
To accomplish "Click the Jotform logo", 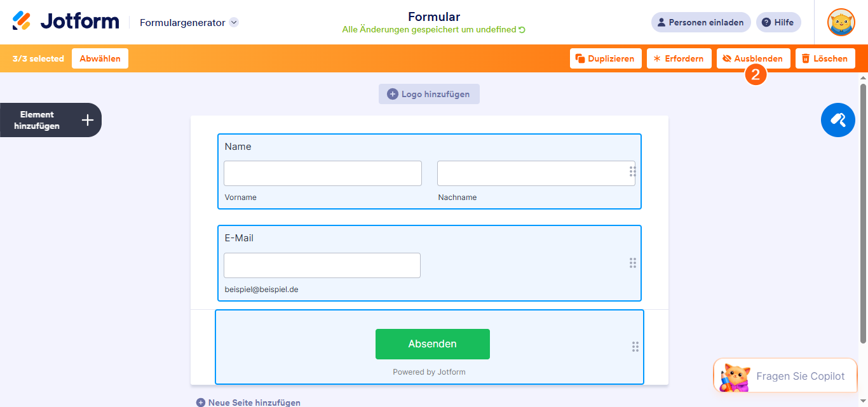I will coord(66,22).
